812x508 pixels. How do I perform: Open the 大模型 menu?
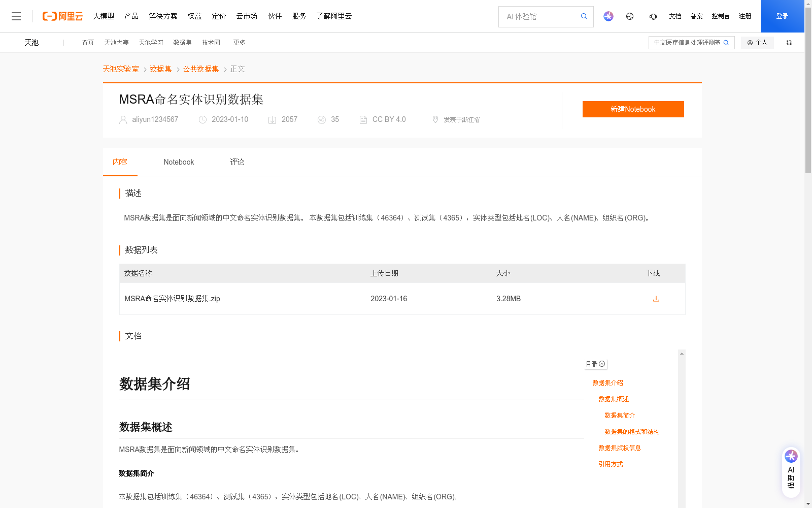click(x=104, y=16)
